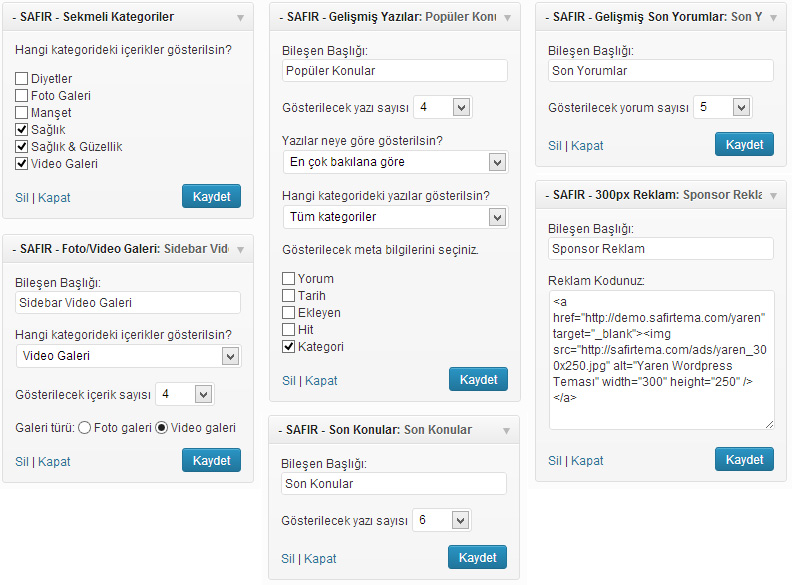Click Kaydet in Sekmeli Kategoriler widget

click(x=212, y=196)
